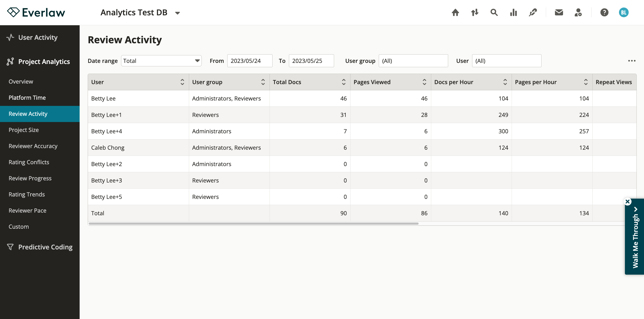Select the Betty Lee+5 user cell

click(x=138, y=197)
